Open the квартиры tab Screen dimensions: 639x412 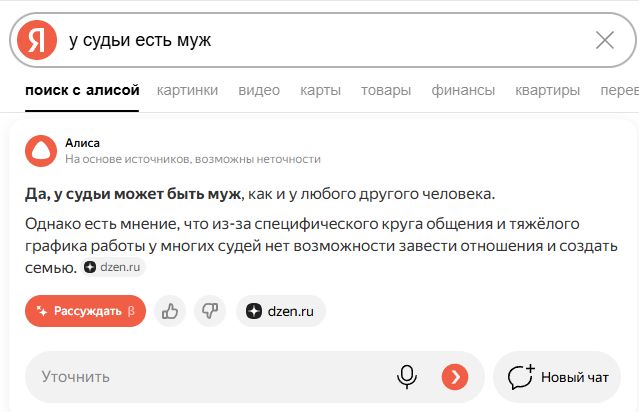coord(547,91)
